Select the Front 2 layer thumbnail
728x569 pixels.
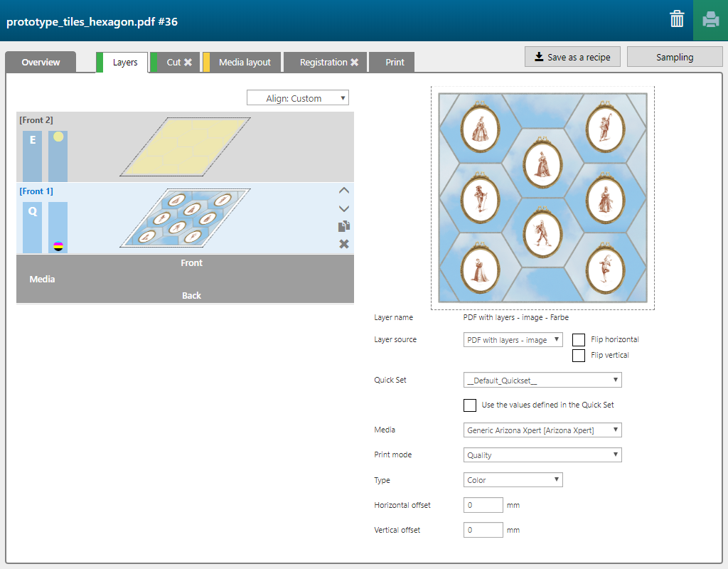186,147
